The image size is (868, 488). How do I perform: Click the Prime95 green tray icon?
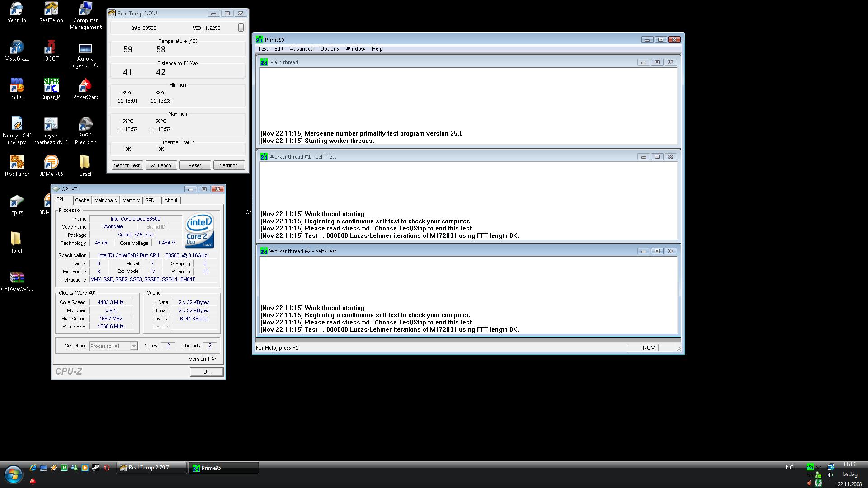[810, 467]
